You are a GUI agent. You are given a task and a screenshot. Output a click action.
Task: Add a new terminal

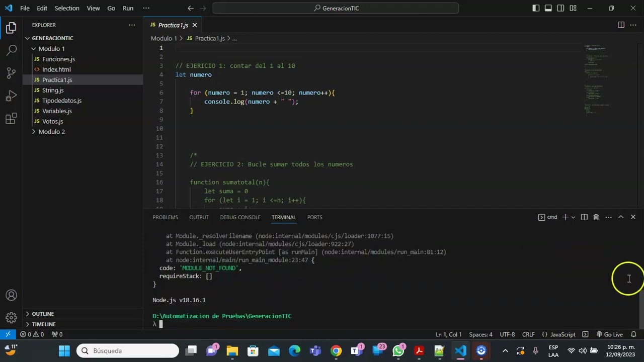565,217
